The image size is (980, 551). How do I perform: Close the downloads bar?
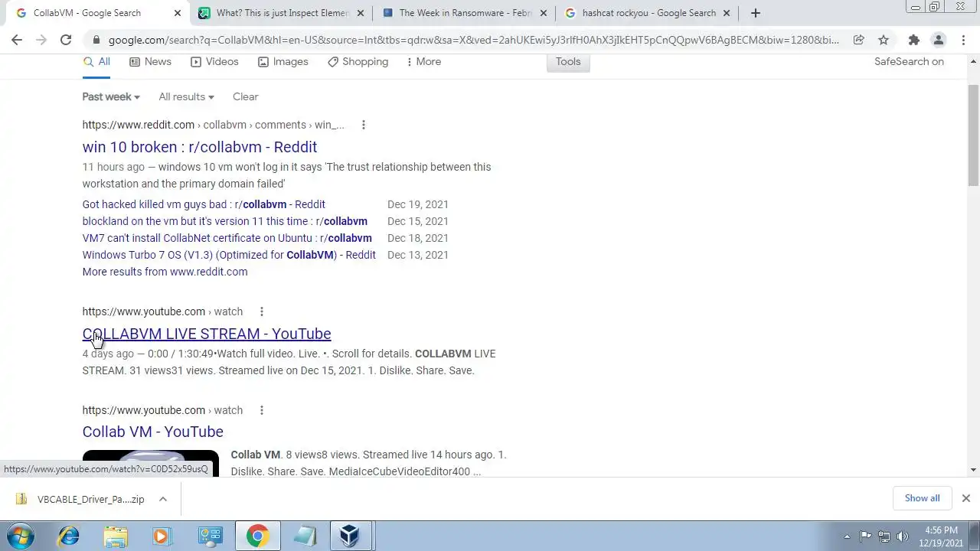pos(965,498)
